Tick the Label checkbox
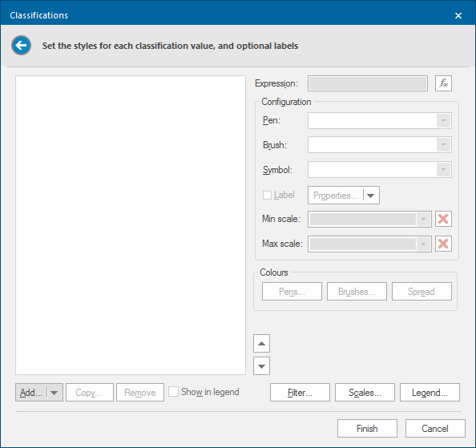476x448 pixels. [267, 195]
